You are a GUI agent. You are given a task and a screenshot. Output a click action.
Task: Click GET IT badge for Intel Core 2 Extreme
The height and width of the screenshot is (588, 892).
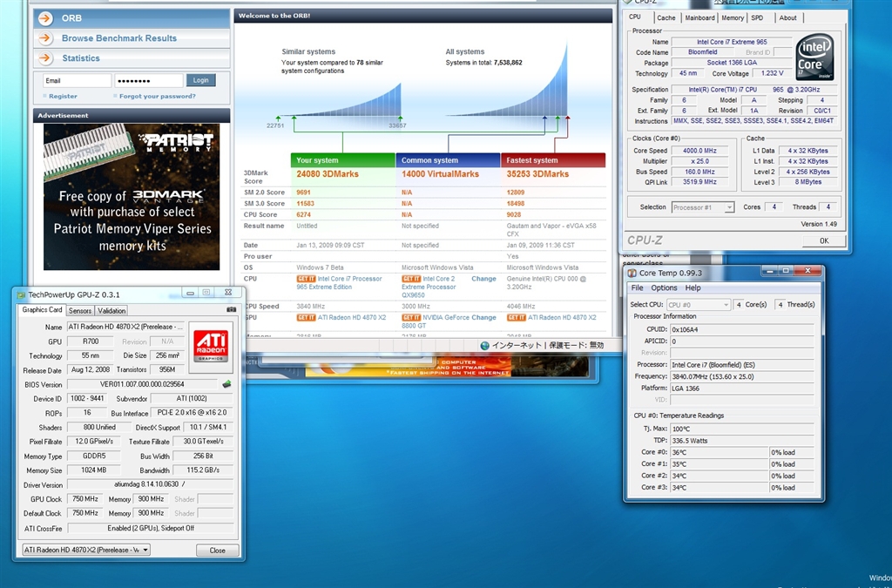411,279
